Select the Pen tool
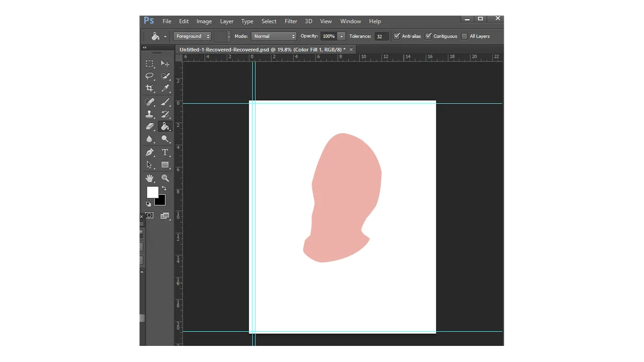Viewport: 644px width, 362px height. 149,152
